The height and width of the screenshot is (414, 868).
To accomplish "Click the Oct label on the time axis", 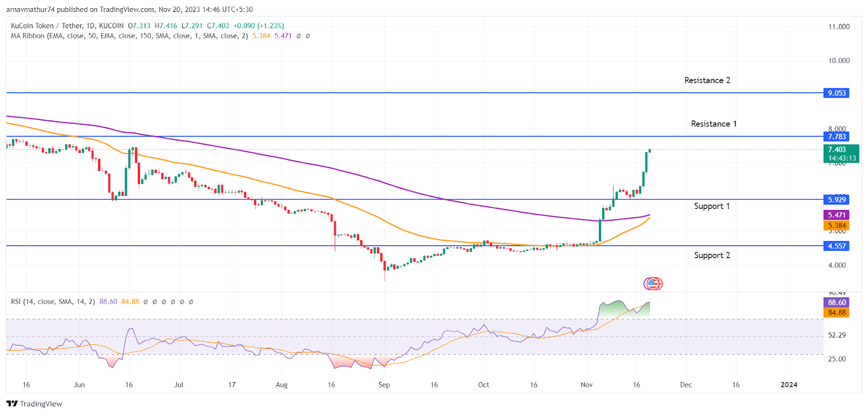I will [483, 385].
